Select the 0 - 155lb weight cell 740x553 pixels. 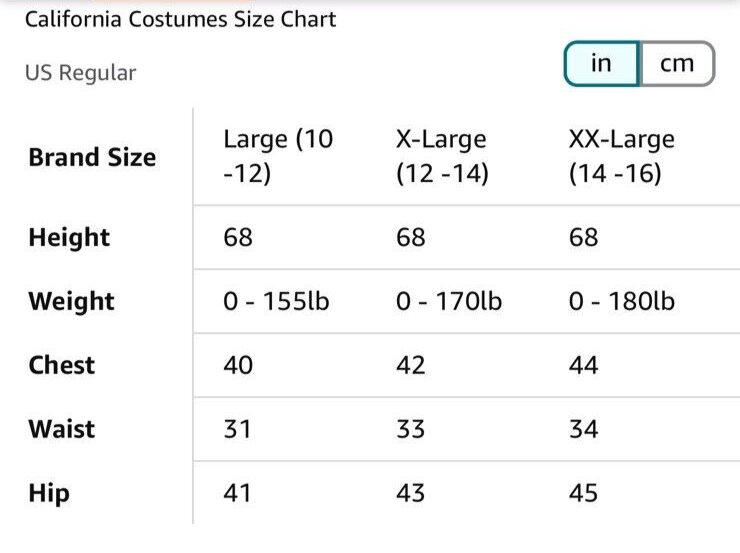(x=276, y=301)
